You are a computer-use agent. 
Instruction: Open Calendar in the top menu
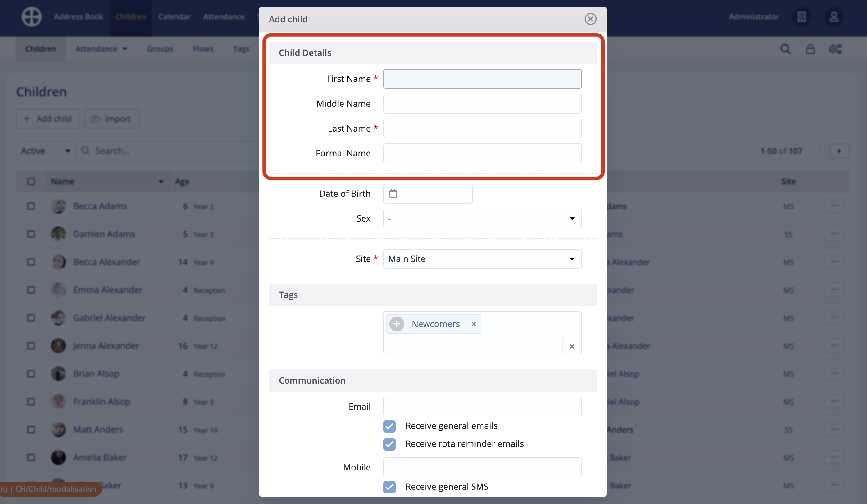coord(175,16)
